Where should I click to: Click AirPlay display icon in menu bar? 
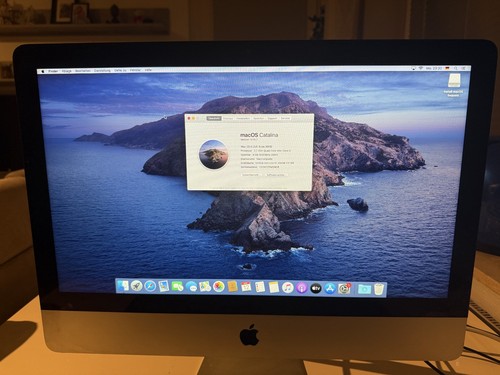[413, 68]
